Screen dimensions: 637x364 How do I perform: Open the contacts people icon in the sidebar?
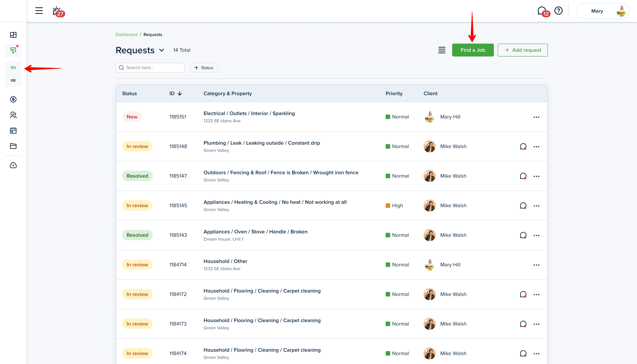point(13,115)
